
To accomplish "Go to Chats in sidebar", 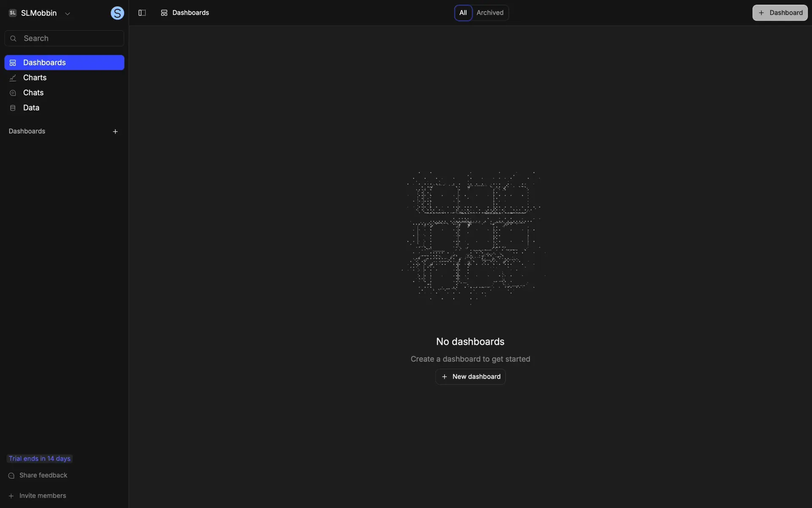I will point(33,93).
